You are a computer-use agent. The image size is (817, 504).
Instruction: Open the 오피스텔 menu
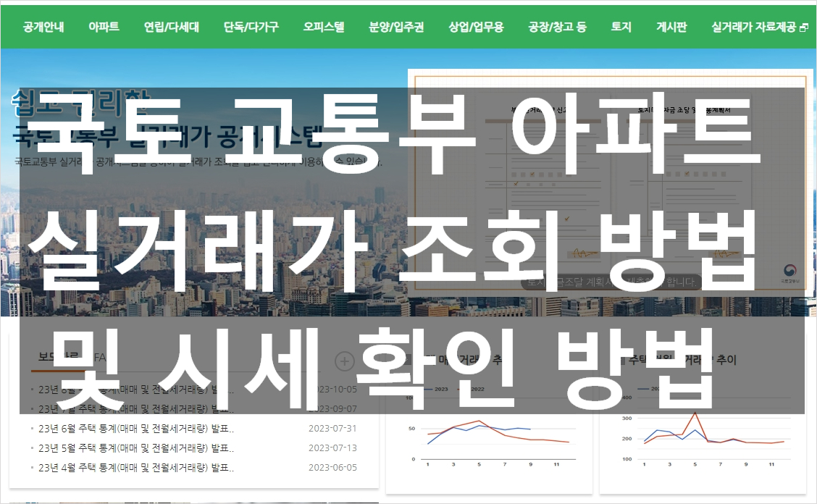[x=324, y=27]
